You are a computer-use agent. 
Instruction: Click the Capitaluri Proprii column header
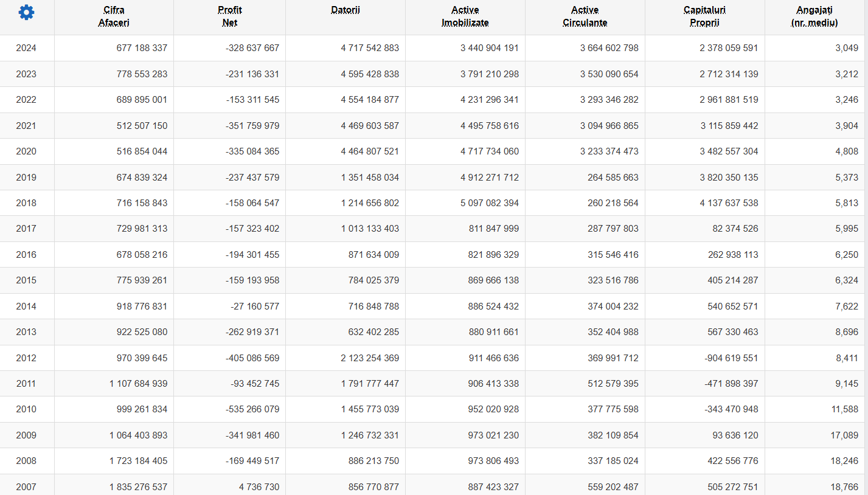704,16
